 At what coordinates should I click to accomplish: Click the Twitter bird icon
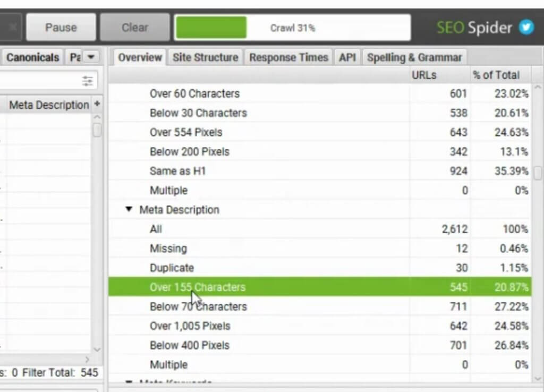526,27
